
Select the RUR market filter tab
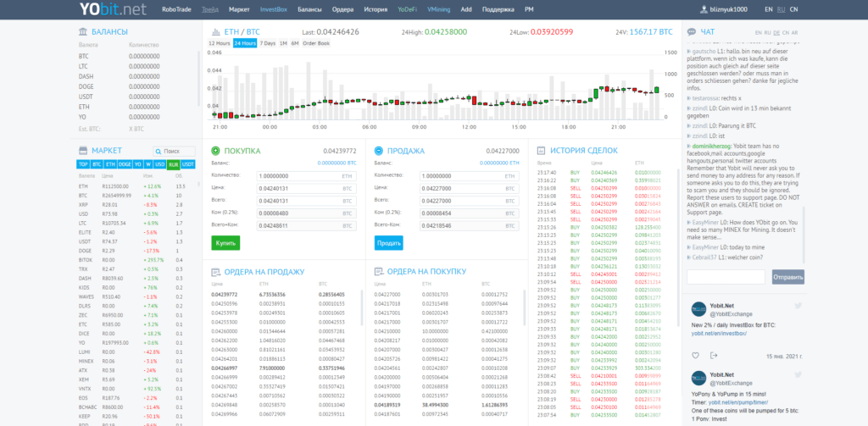[x=173, y=163]
